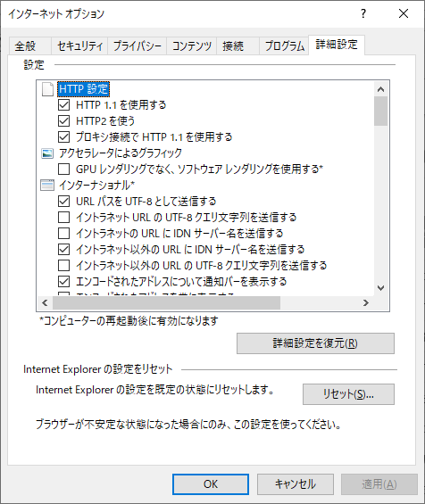Select the インターナショナル tree heading
425x504 pixels.
tap(96, 186)
